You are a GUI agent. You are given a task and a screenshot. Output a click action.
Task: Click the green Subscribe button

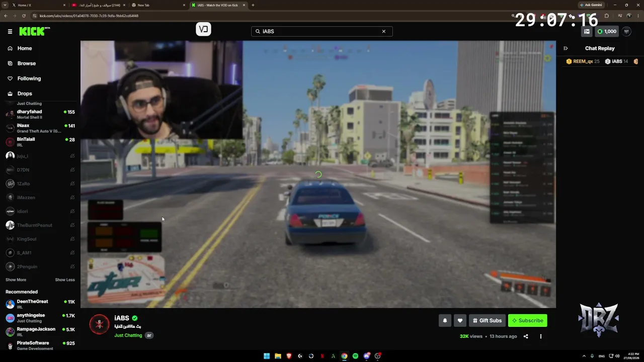pyautogui.click(x=527, y=320)
